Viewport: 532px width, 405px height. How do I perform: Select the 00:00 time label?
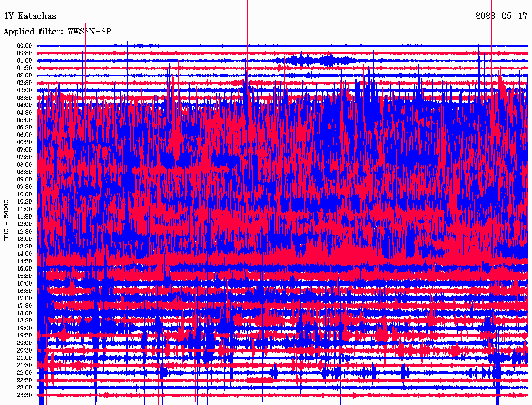[x=24, y=46]
